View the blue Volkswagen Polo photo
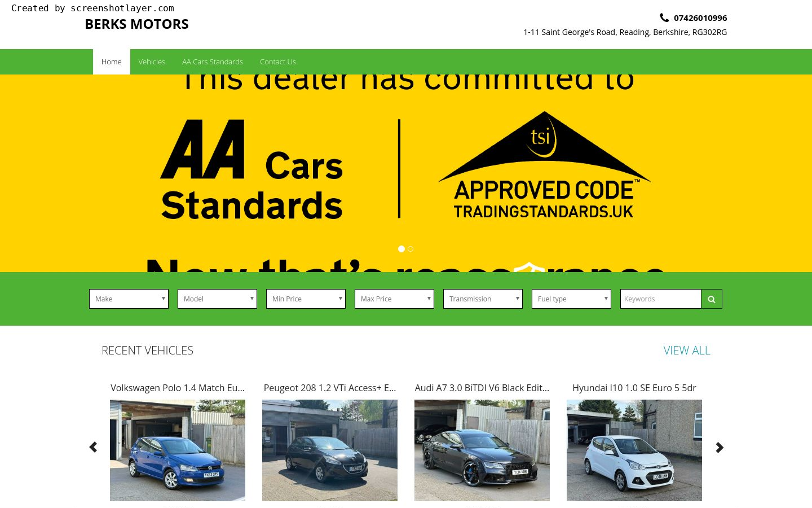812x508 pixels. coord(178,450)
